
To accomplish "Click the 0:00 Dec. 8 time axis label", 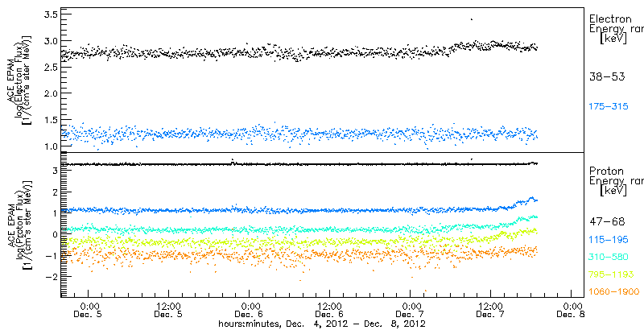I will 571,311.
